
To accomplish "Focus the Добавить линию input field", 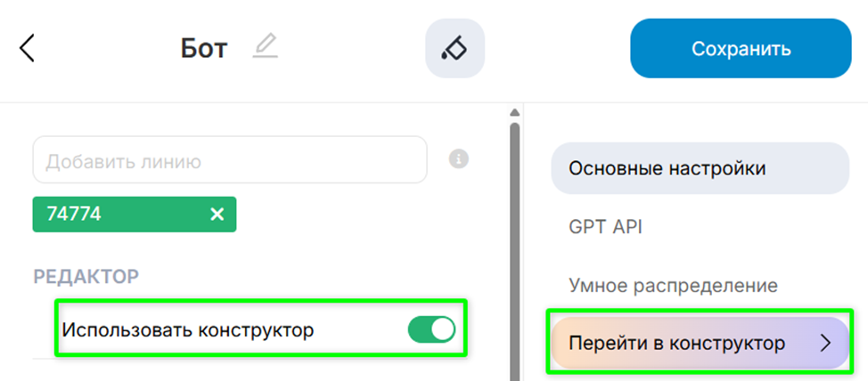I will pos(230,161).
